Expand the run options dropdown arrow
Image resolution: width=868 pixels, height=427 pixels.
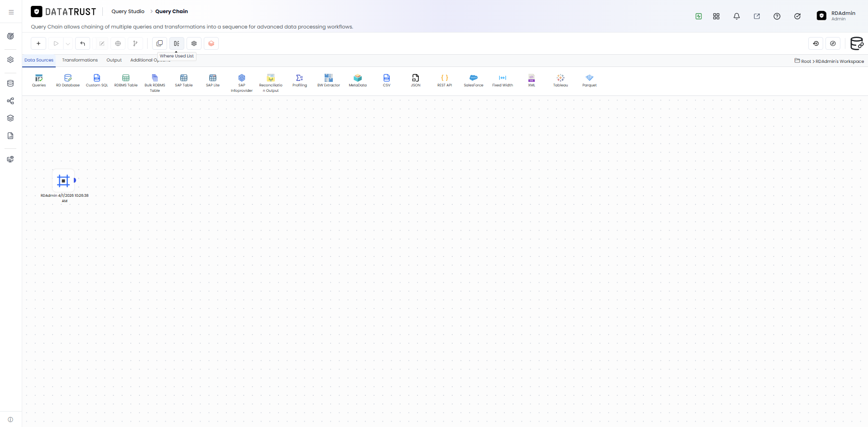tap(68, 44)
